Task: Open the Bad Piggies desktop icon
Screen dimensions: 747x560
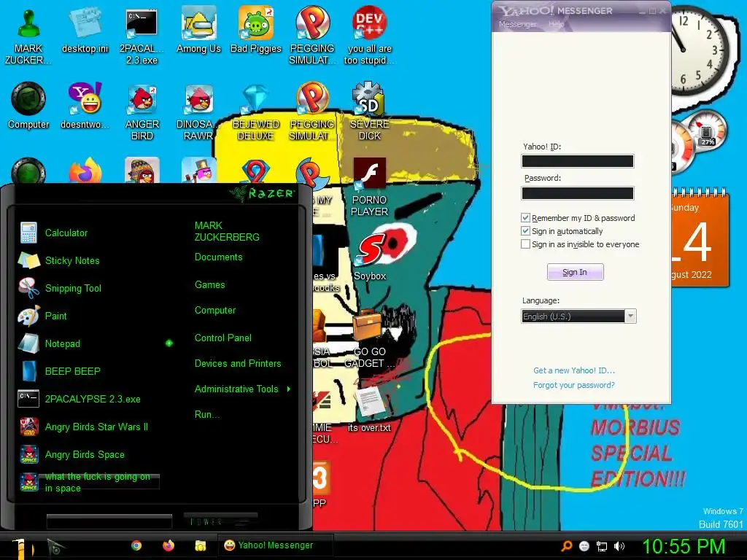Action: (256, 31)
